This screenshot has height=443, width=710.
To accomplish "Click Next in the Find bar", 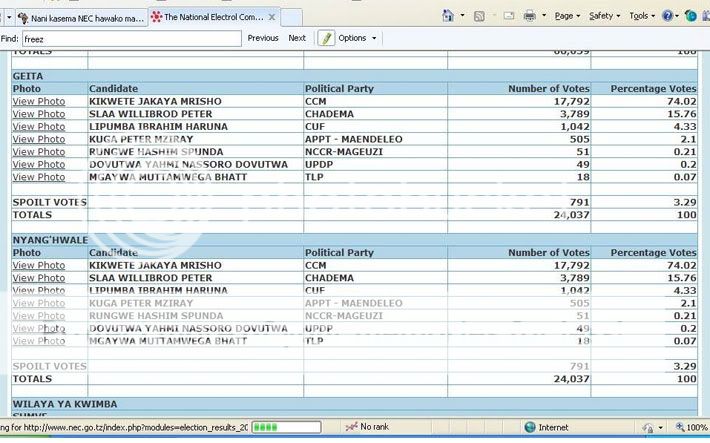I will [x=297, y=38].
